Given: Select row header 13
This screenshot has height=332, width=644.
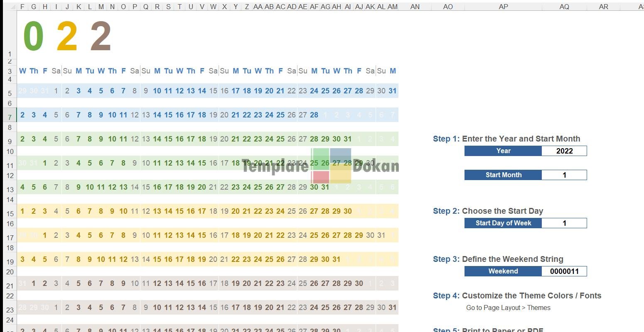Looking at the screenshot, I should pyautogui.click(x=9, y=190).
